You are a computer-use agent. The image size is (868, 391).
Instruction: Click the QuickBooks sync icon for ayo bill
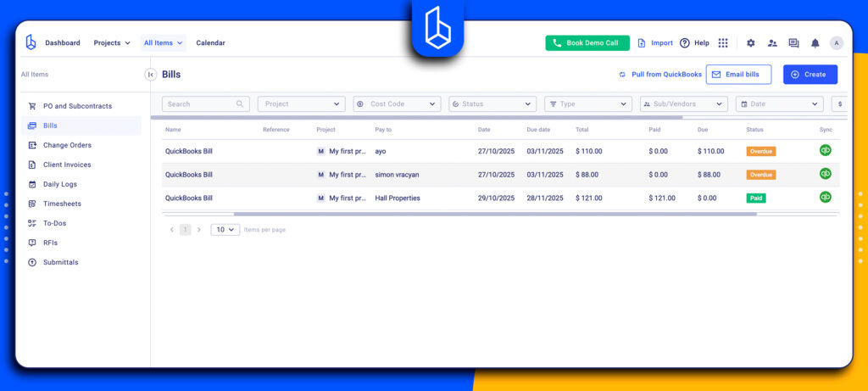(826, 150)
